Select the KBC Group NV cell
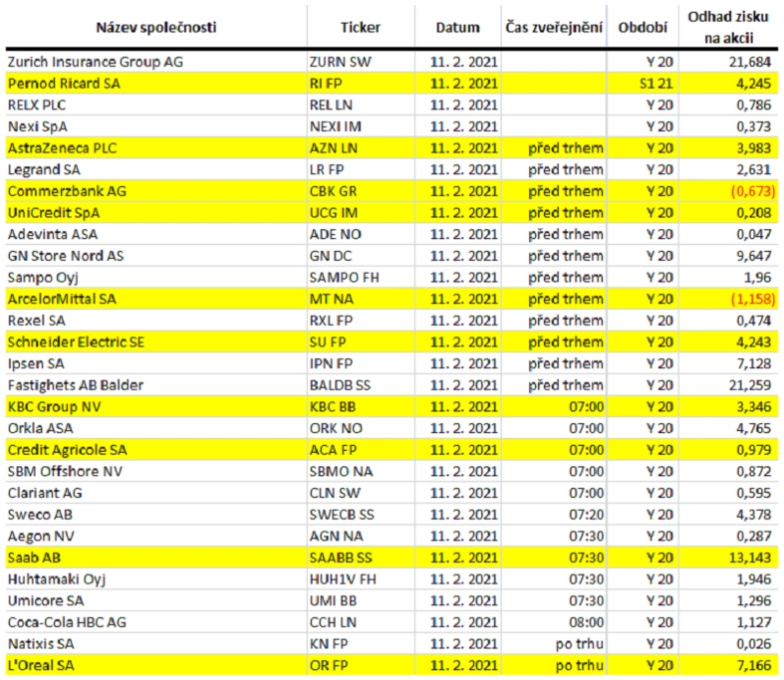Viewport: 784px width, 680px height. click(x=156, y=406)
